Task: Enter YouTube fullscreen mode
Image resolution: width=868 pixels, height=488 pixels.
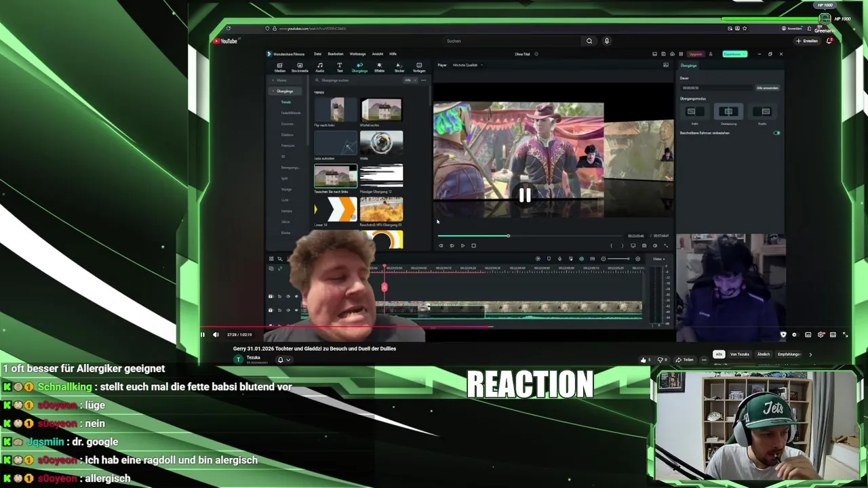Action: coord(845,334)
